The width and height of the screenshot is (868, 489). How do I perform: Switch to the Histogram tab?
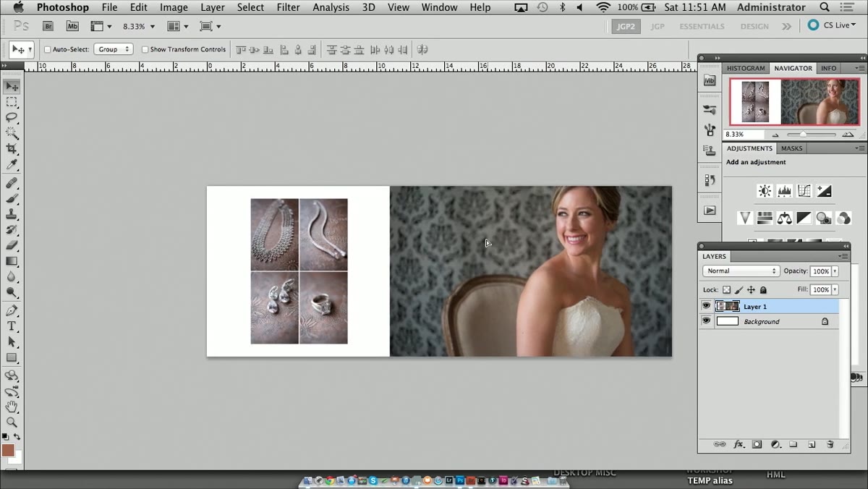[746, 68]
